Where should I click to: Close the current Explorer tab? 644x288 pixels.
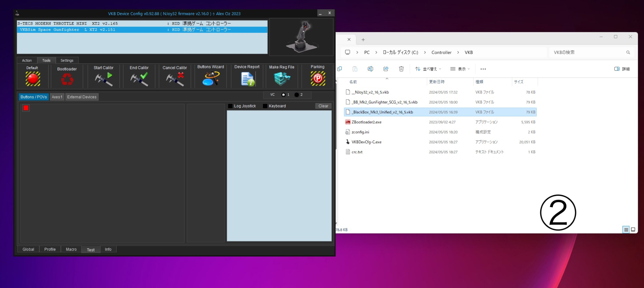pos(349,39)
